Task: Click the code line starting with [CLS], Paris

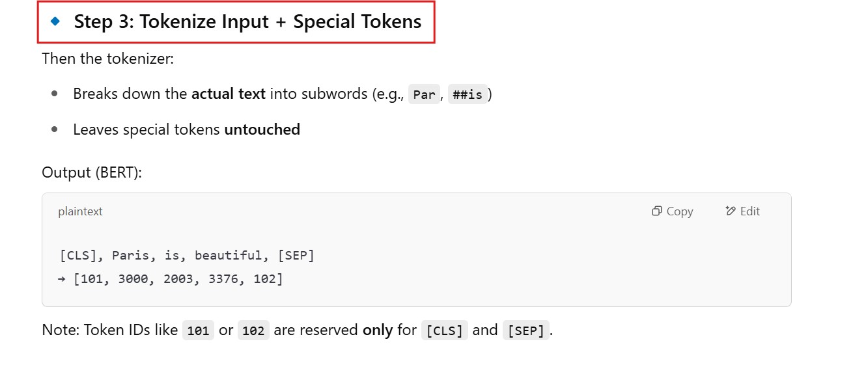Action: pos(187,256)
